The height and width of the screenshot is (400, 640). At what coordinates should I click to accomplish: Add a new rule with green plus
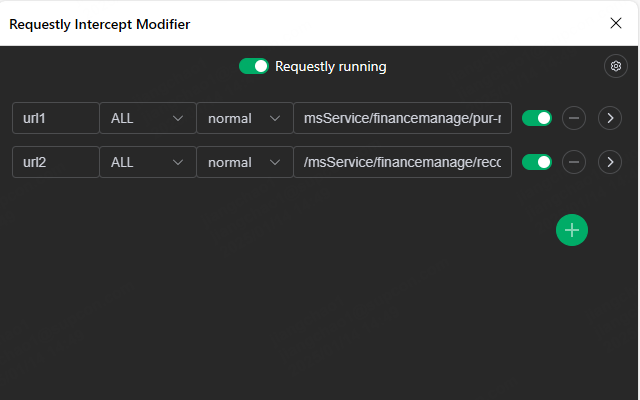pos(572,230)
